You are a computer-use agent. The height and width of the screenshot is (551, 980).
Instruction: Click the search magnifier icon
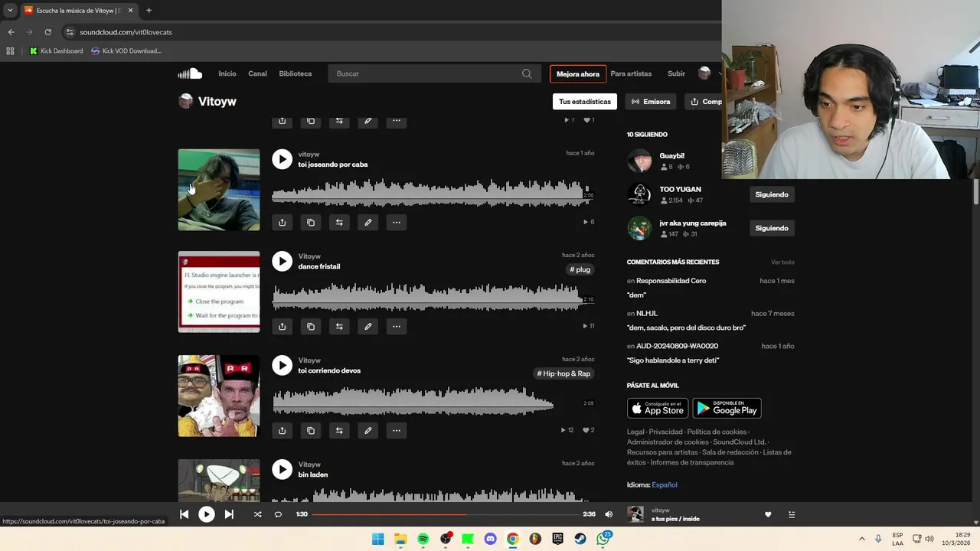527,73
